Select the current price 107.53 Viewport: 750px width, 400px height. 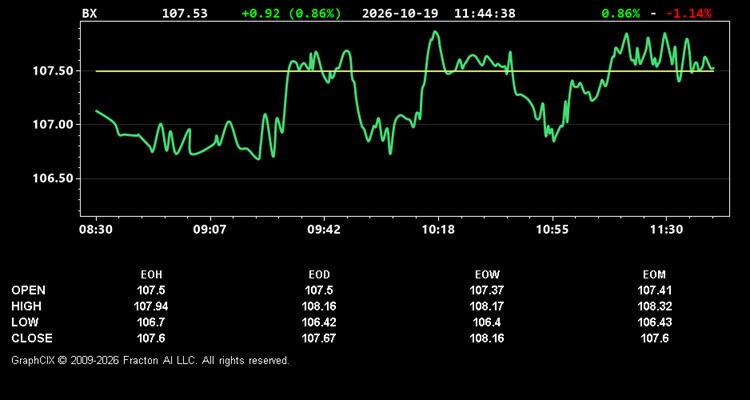tap(185, 13)
